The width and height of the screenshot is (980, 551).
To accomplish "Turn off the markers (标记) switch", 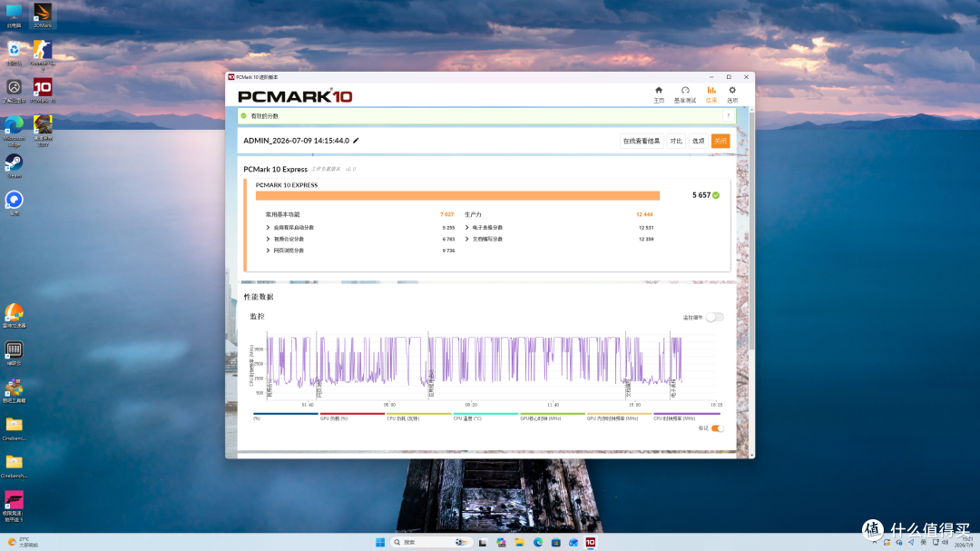I will coord(717,428).
